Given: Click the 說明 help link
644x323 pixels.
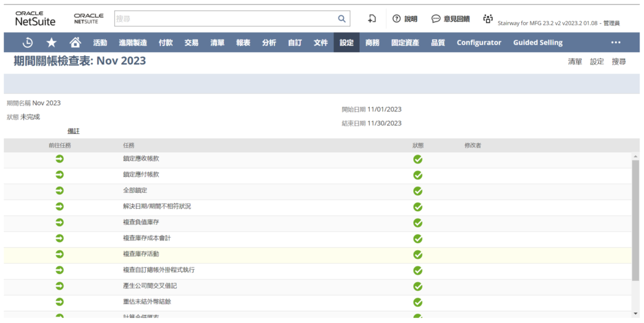Looking at the screenshot, I should click(x=405, y=19).
